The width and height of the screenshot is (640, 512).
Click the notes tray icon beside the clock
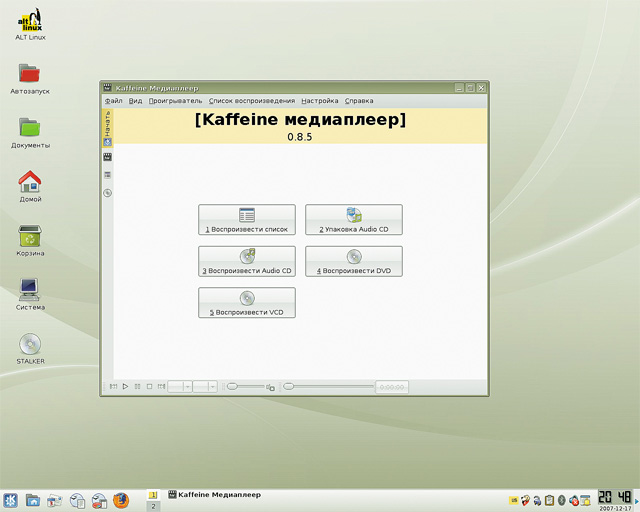pyautogui.click(x=585, y=500)
